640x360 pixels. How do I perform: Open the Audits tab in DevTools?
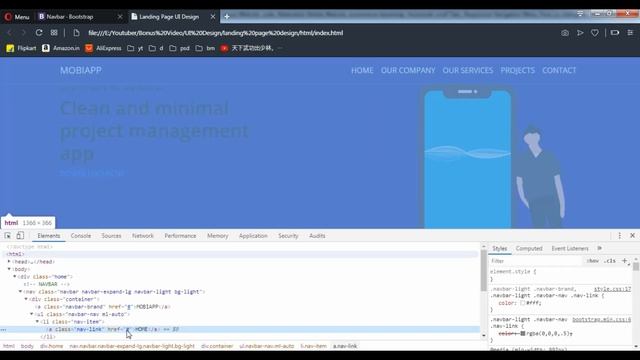317,236
